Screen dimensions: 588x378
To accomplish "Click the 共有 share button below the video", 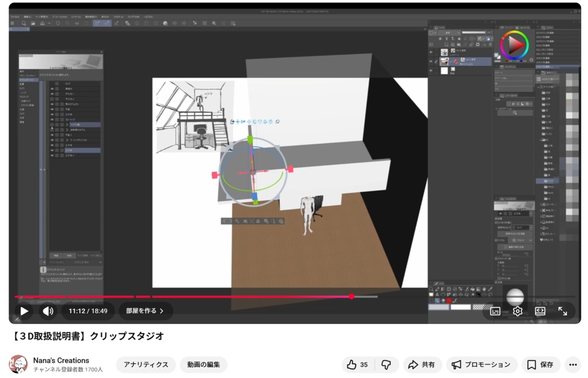I will point(422,365).
